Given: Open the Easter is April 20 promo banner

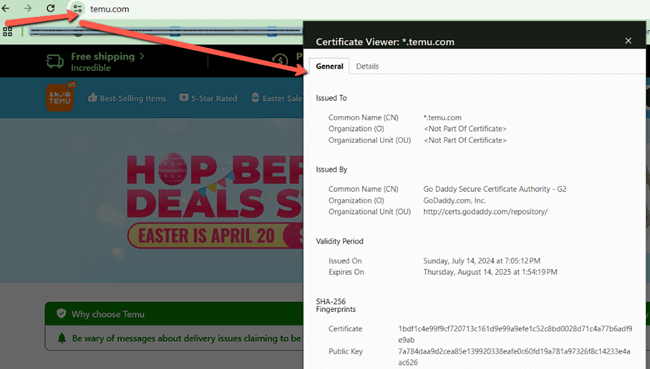Looking at the screenshot, I should 215,235.
